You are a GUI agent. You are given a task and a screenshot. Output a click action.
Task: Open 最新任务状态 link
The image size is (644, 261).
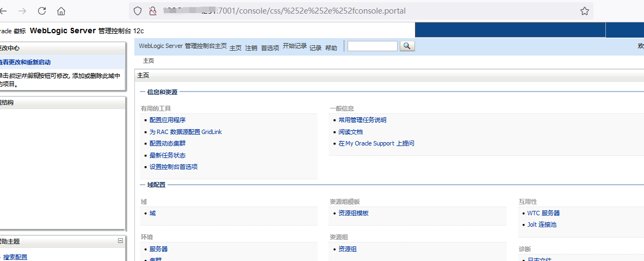coord(168,156)
